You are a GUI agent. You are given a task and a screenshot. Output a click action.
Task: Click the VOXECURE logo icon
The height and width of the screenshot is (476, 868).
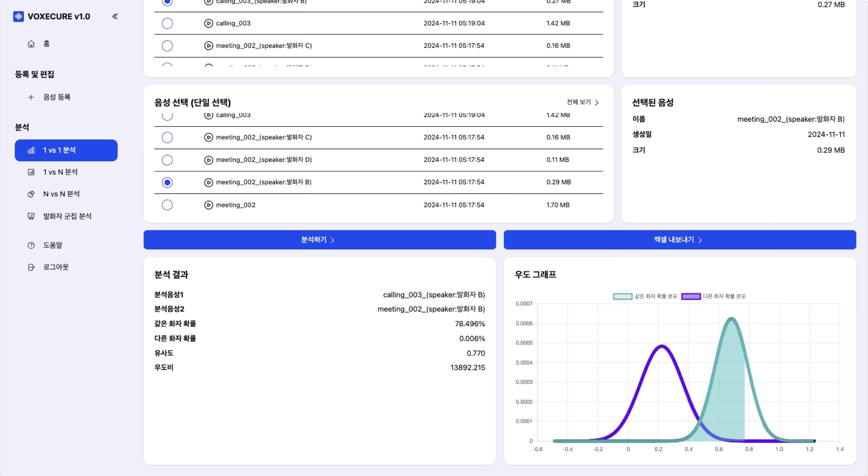point(19,16)
